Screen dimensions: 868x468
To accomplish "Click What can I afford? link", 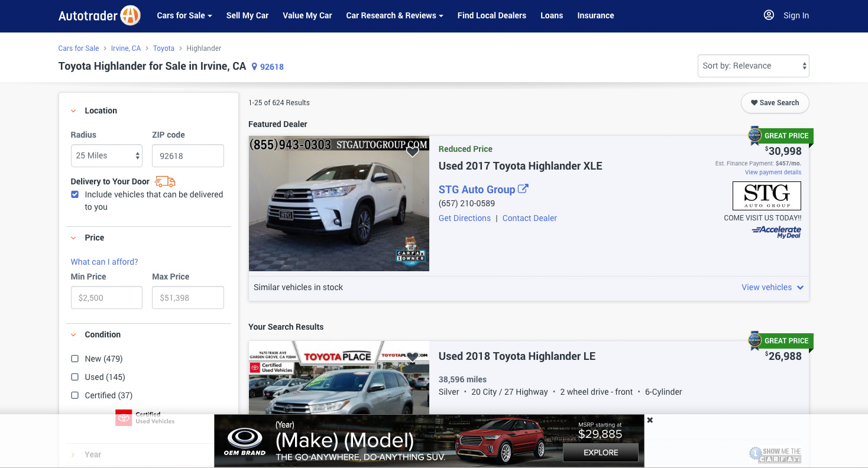I will pos(104,262).
